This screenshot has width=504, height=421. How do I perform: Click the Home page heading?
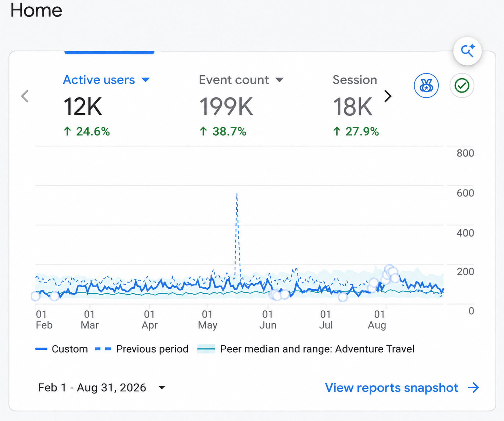pos(36,10)
